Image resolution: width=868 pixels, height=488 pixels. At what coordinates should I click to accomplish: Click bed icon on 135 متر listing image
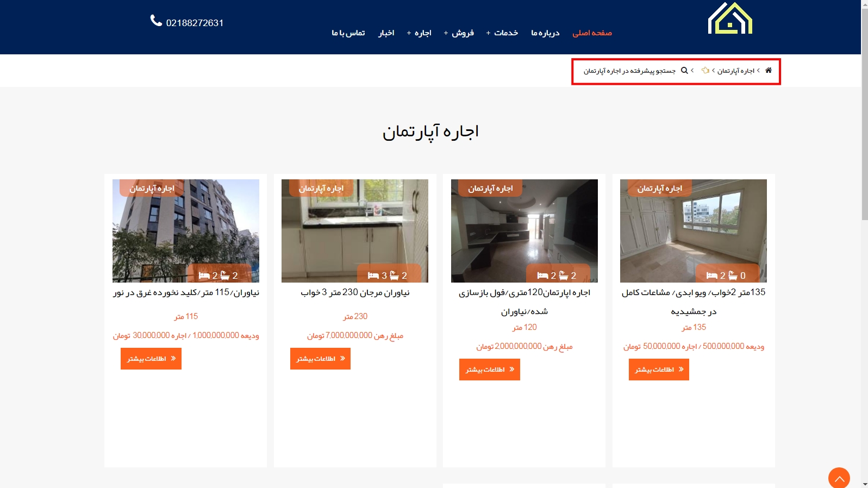(x=712, y=276)
